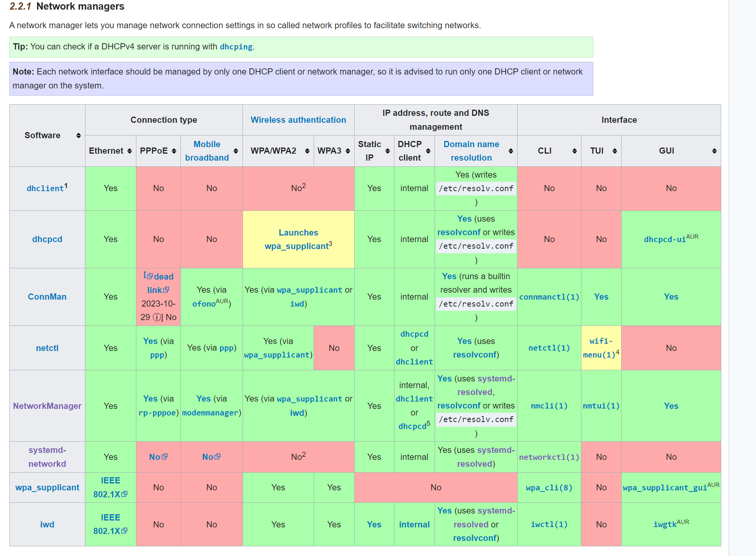Open Wireless authentication header link
756x556 pixels.
[x=298, y=120]
